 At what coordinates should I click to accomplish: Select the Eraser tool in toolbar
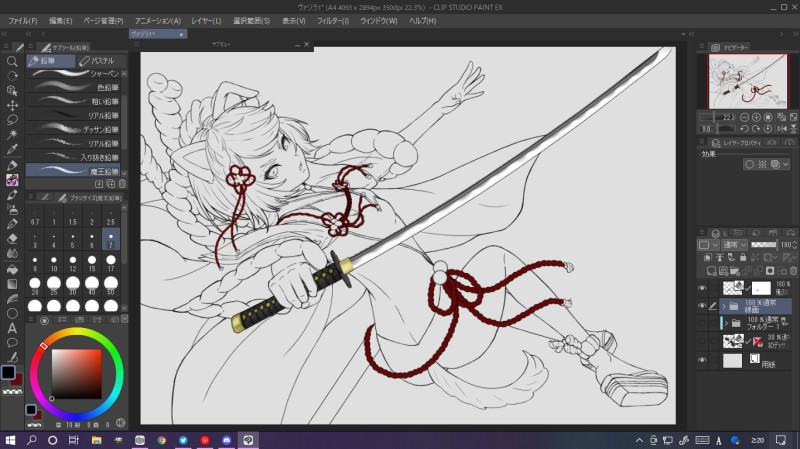click(x=12, y=238)
